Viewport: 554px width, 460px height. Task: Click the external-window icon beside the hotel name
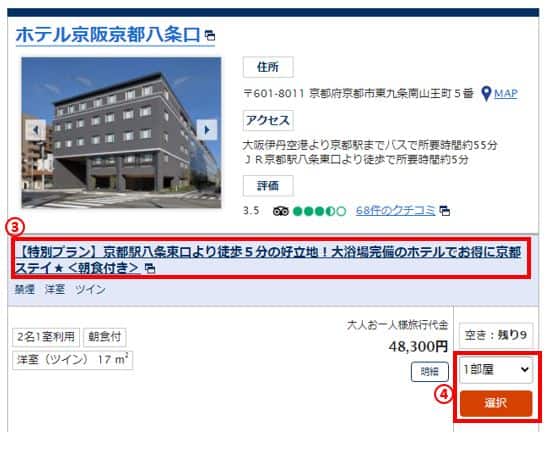tap(210, 36)
